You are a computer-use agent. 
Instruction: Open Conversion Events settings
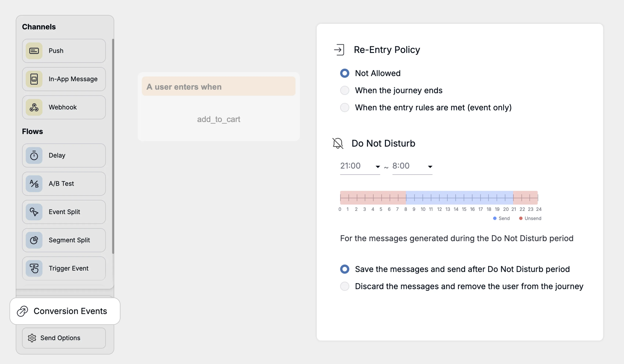pyautogui.click(x=65, y=311)
